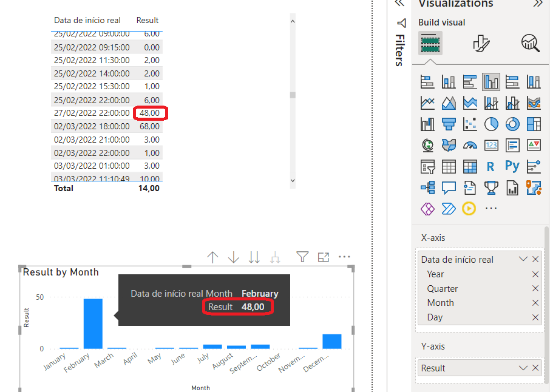550x392 pixels.
Task: Add a KPI visual
Action: 534,145
